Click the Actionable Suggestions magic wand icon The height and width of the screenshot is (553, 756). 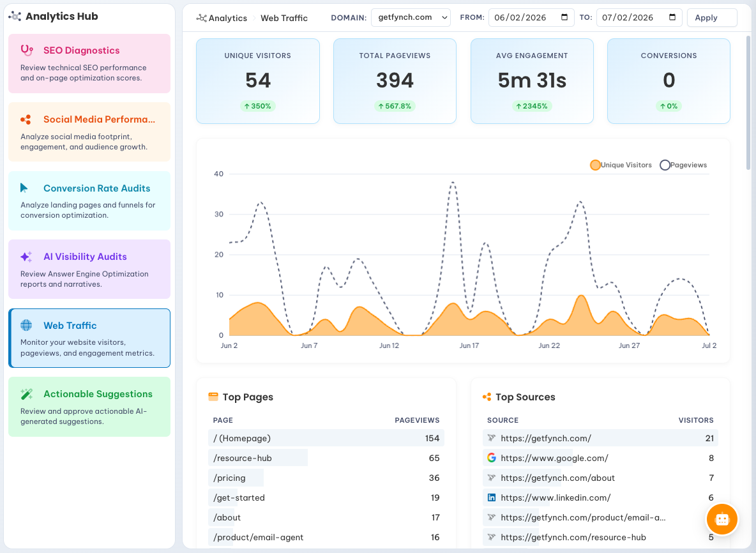pyautogui.click(x=27, y=394)
